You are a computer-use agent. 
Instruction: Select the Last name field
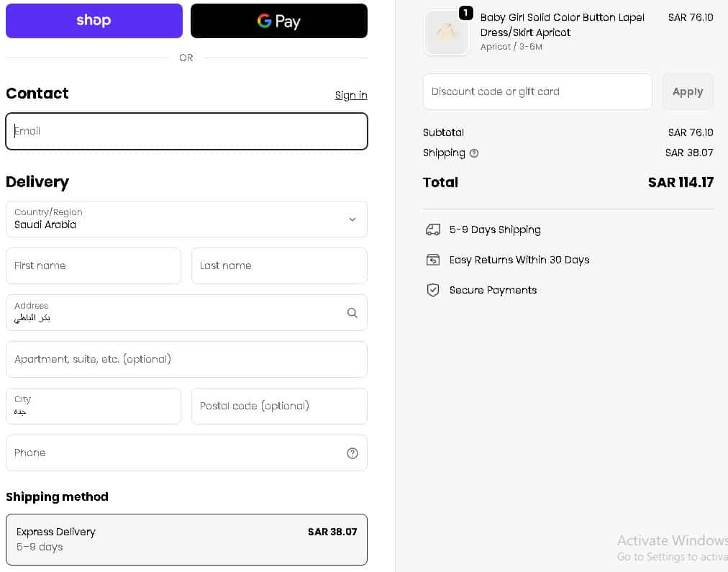(279, 265)
